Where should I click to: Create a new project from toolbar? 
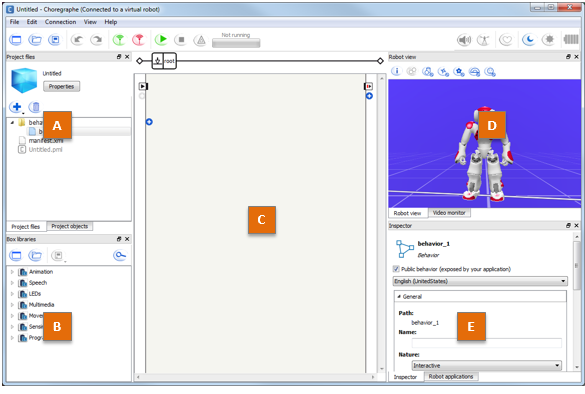pos(16,40)
